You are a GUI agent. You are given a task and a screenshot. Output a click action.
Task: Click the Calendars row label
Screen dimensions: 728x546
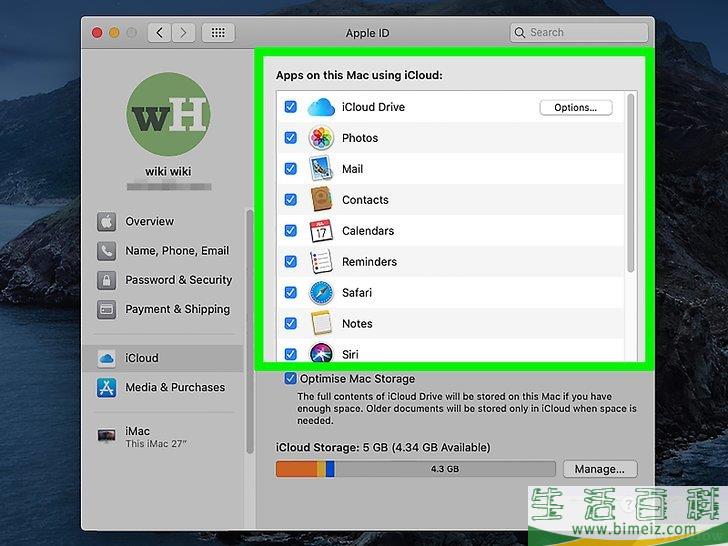[x=368, y=231]
